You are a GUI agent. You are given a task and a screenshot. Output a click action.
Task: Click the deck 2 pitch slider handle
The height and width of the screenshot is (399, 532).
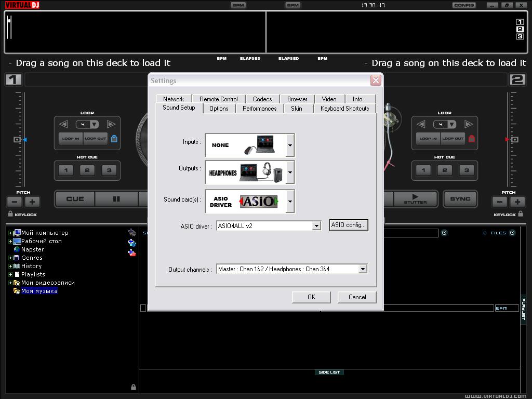coord(515,139)
